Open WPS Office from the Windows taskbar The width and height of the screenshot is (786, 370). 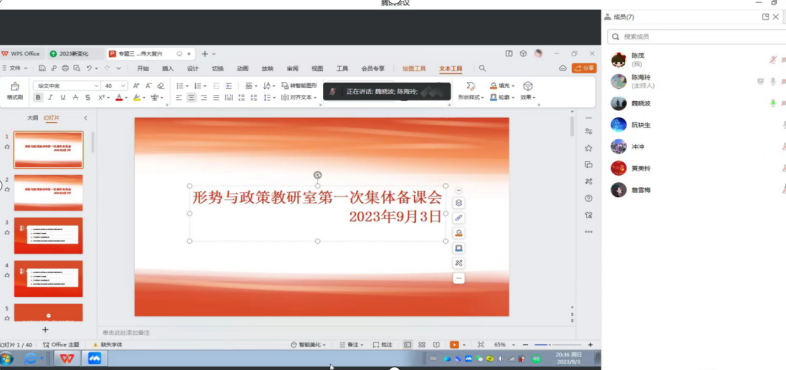[67, 358]
